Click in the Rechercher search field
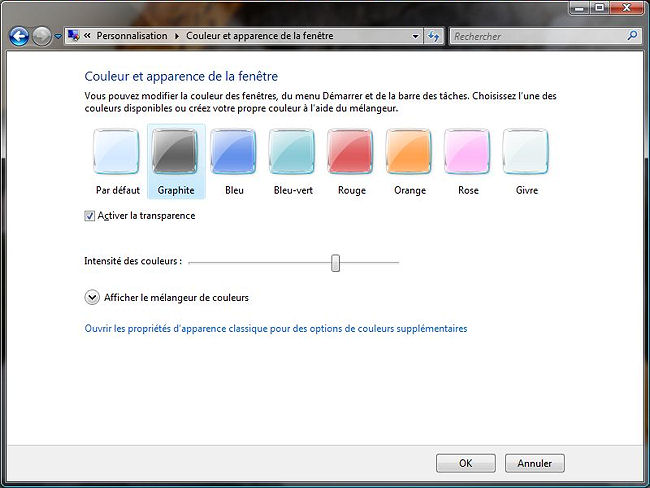 click(537, 36)
